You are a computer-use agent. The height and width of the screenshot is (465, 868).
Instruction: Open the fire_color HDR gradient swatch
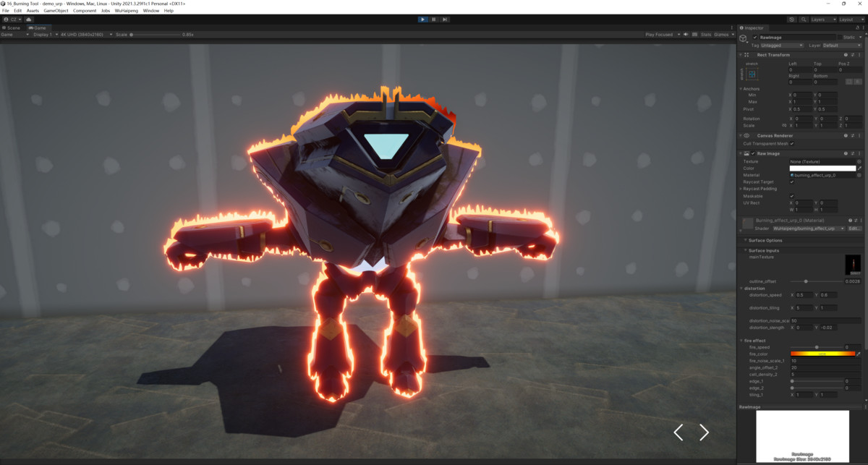(822, 354)
